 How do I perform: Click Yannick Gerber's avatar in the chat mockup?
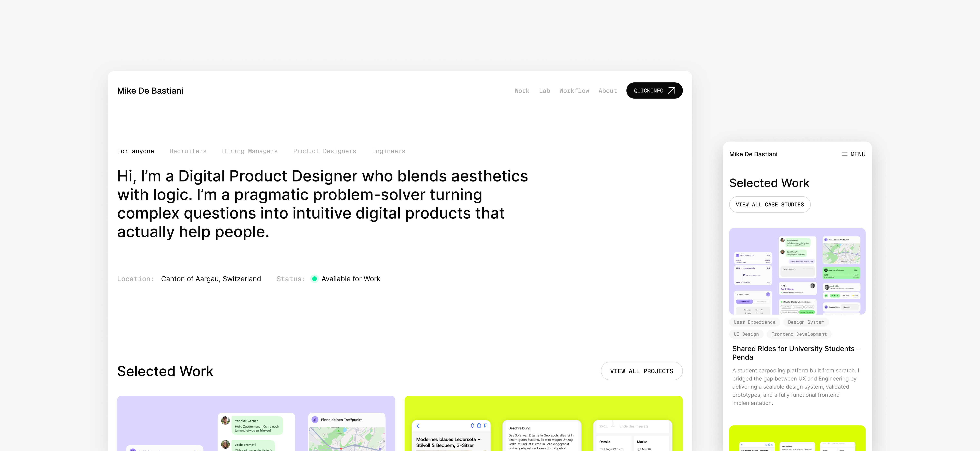(226, 421)
